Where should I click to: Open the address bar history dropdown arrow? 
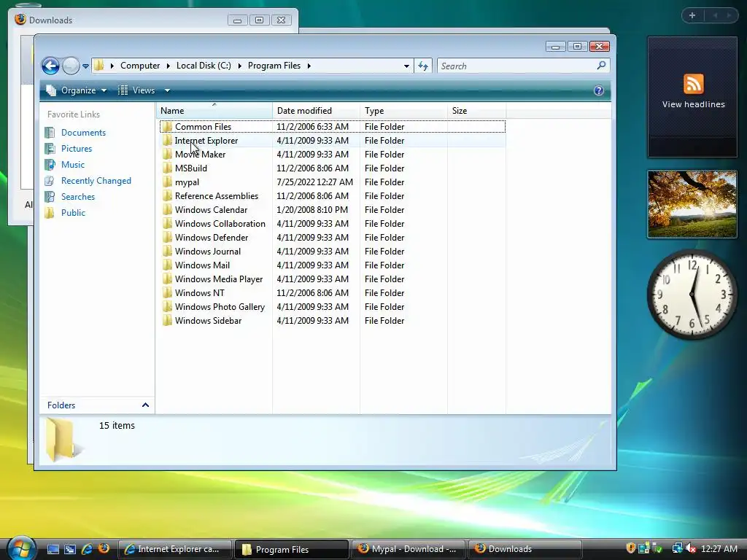(x=406, y=66)
